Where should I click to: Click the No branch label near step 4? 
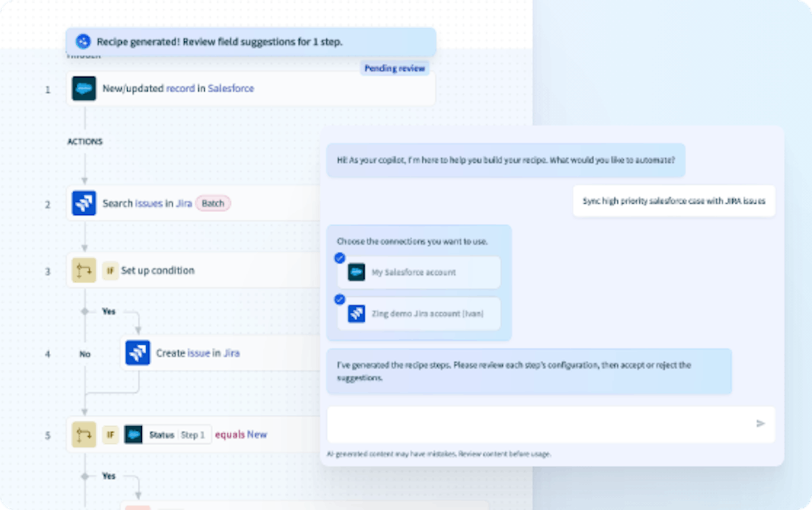click(x=85, y=354)
